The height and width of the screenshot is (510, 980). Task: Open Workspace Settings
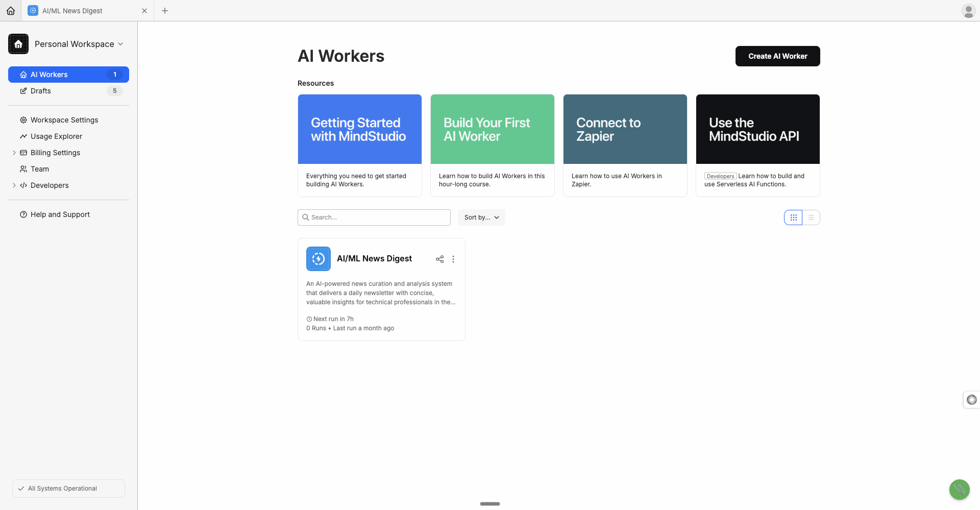click(x=64, y=120)
